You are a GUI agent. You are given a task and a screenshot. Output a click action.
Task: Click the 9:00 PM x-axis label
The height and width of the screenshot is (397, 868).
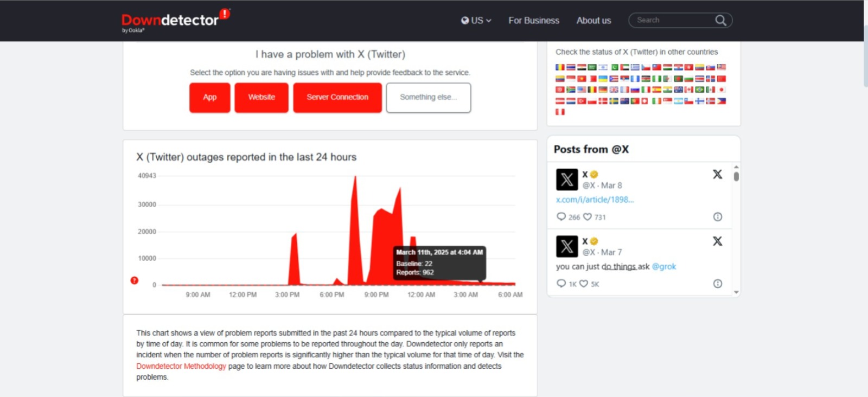tap(376, 295)
